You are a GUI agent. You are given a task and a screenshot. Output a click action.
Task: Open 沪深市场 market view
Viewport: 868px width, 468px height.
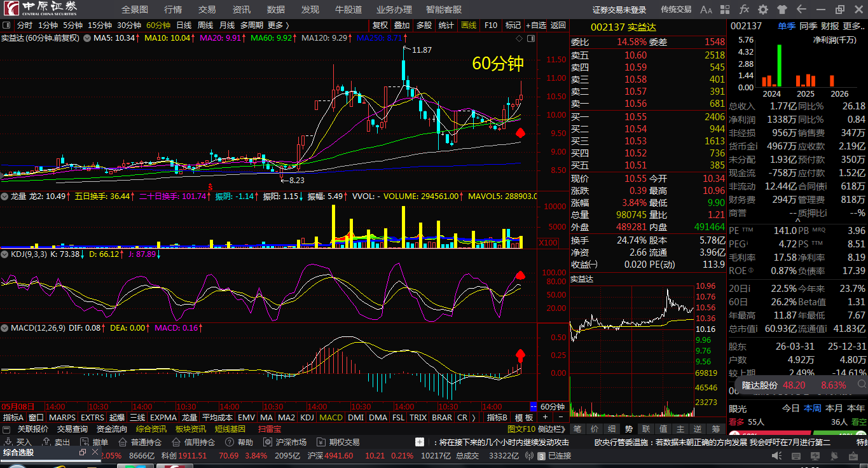(285, 442)
